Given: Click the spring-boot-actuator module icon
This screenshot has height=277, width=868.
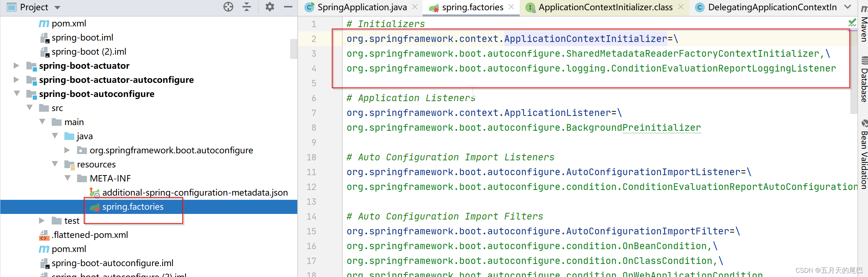Looking at the screenshot, I should tap(32, 66).
